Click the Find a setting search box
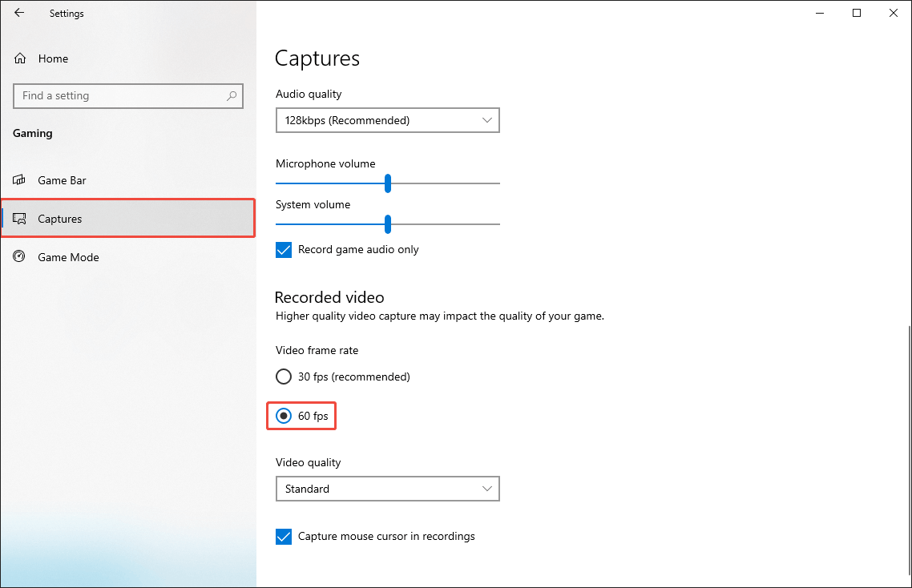Screen dimensions: 912x588 point(120,95)
